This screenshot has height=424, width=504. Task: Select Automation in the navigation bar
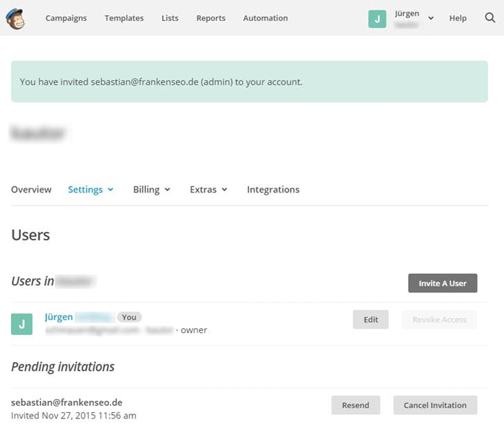click(265, 18)
